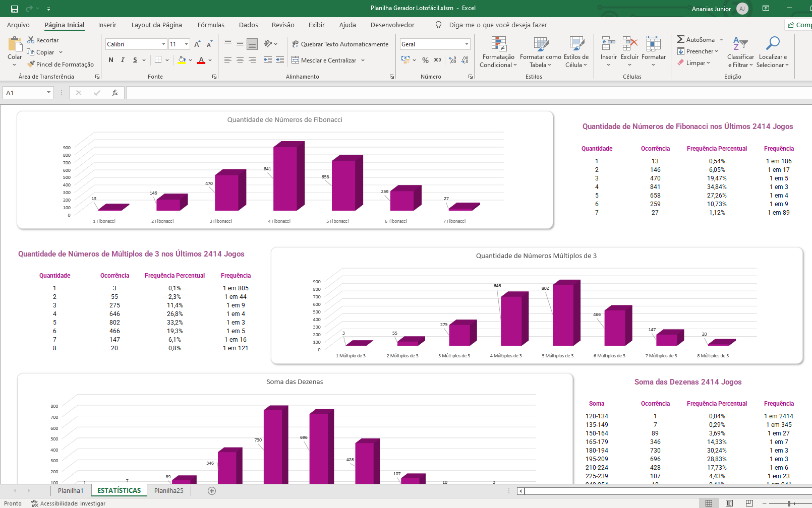Switch to Layout da Página tab
Viewport: 812px width, 508px height.
[157, 25]
